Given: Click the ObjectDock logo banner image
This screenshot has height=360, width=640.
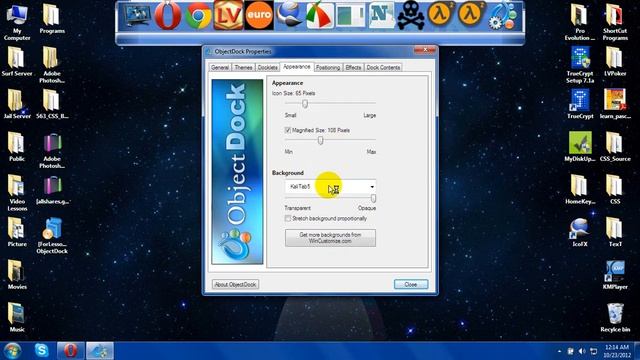Looking at the screenshot, I should [237, 172].
